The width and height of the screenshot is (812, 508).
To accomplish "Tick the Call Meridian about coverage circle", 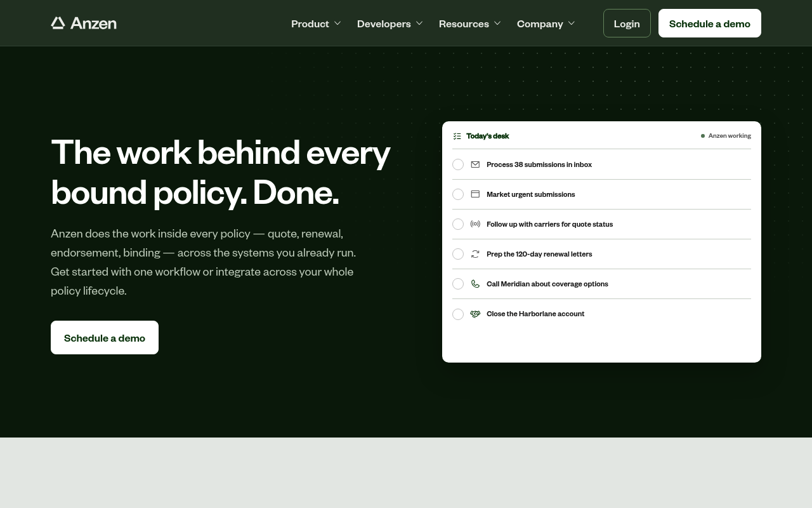I will point(458,284).
